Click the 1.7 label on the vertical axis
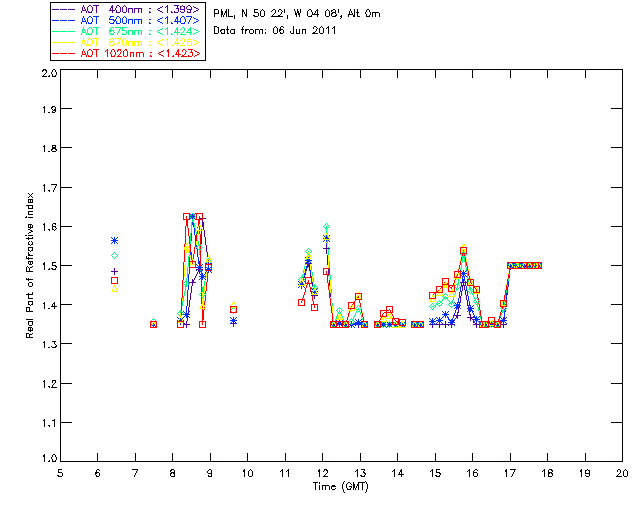 click(49, 188)
